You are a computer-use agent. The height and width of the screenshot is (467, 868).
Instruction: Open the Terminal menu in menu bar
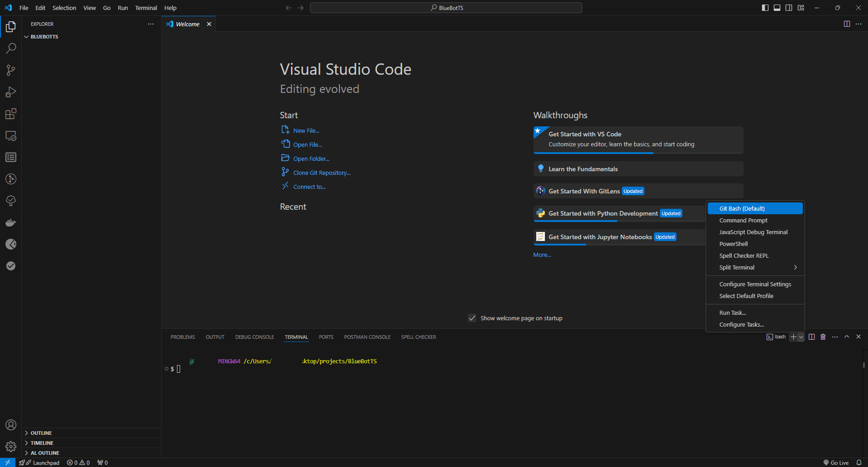146,8
